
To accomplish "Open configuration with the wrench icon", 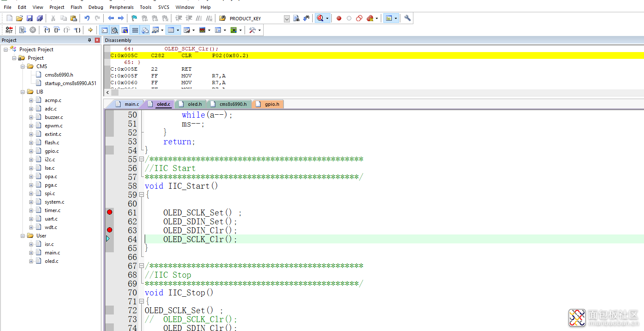I will click(407, 18).
